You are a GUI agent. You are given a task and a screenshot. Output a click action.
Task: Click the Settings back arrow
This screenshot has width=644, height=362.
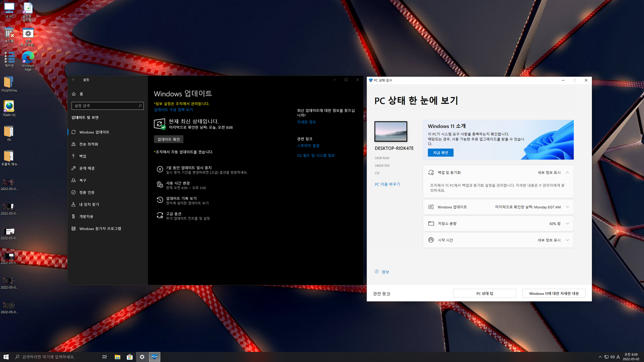(x=73, y=80)
